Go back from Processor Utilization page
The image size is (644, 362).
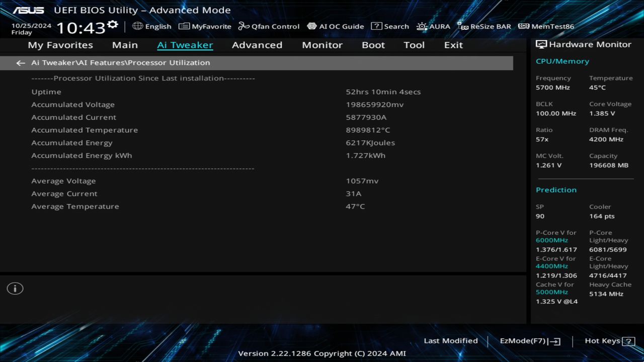click(20, 62)
